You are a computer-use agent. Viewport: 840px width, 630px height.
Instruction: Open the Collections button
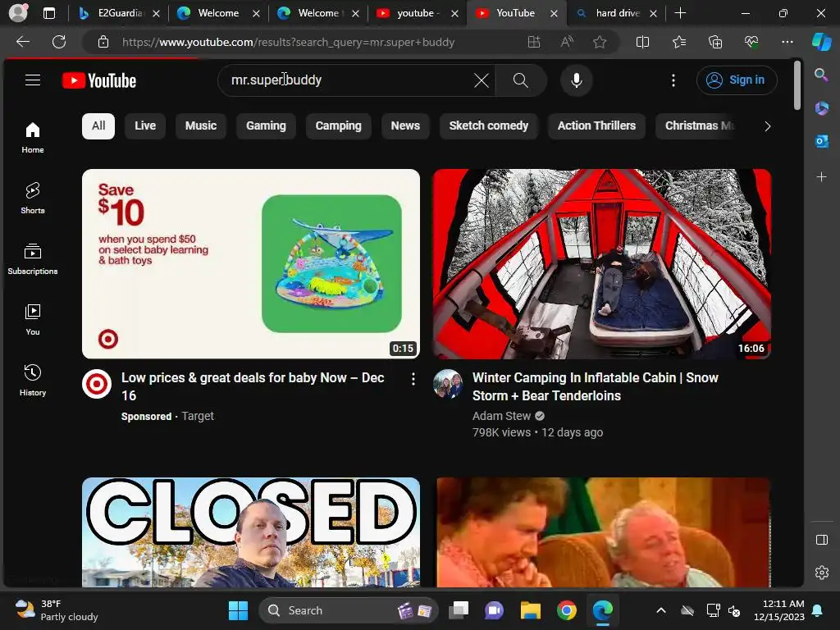[715, 42]
